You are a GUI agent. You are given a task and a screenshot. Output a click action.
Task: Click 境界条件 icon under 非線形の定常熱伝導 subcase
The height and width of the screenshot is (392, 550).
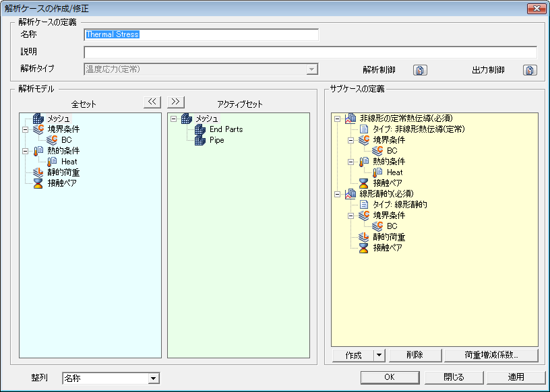[364, 140]
